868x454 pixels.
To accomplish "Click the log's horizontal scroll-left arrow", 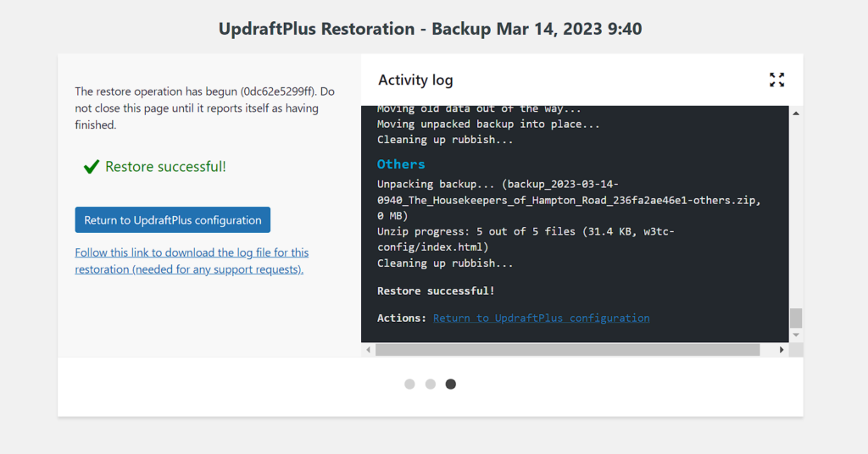I will coord(368,350).
